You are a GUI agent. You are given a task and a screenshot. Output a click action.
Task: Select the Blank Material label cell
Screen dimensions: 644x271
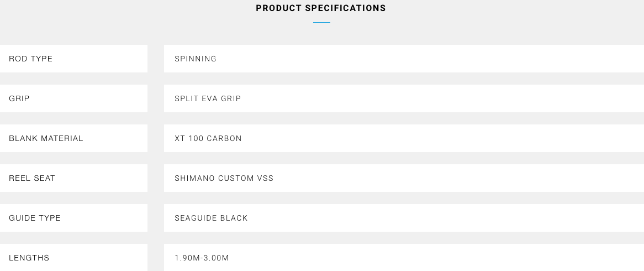pos(73,139)
